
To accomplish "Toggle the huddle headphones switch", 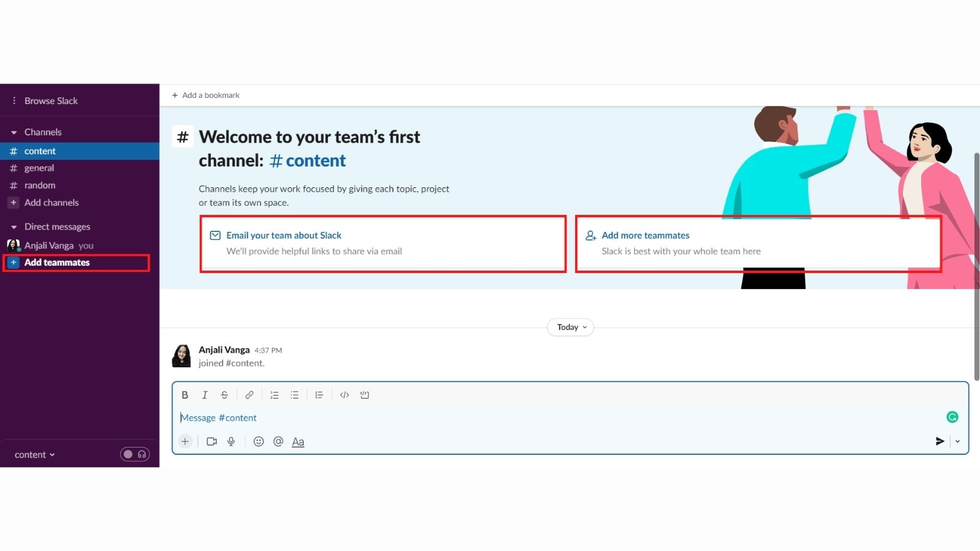I will 135,454.
